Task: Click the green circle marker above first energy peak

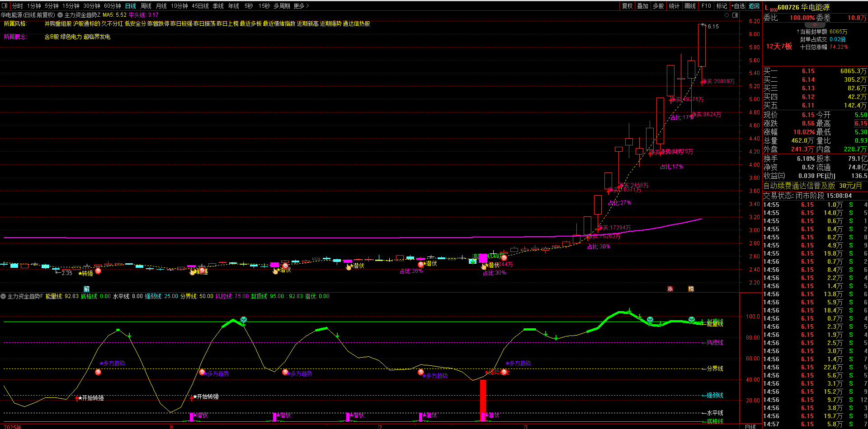Action: tap(244, 320)
